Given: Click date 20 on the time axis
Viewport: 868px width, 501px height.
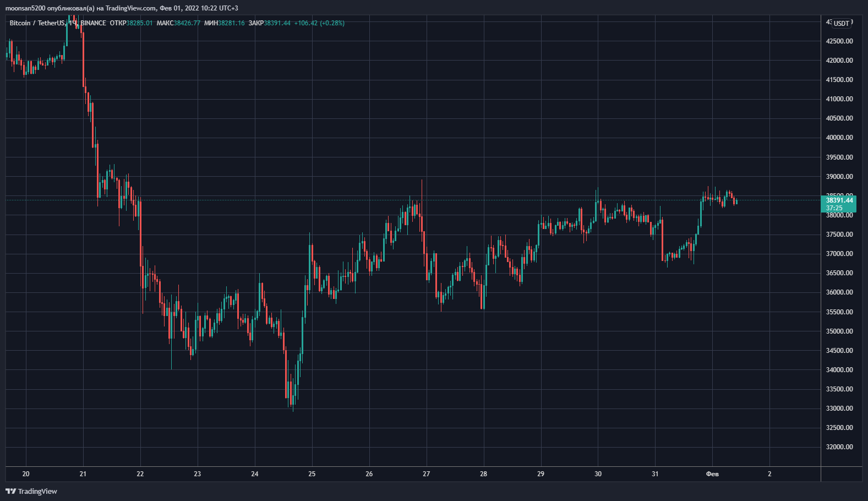Looking at the screenshot, I should point(26,474).
